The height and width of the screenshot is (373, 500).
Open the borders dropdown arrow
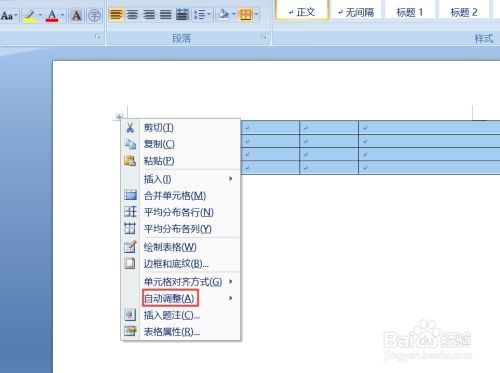tap(256, 15)
